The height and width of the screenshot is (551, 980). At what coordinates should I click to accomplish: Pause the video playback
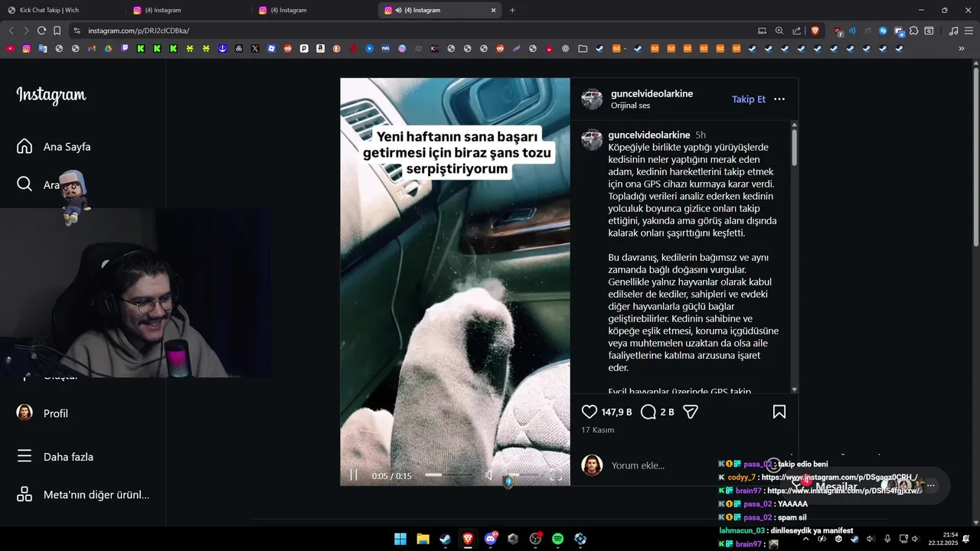tap(354, 475)
